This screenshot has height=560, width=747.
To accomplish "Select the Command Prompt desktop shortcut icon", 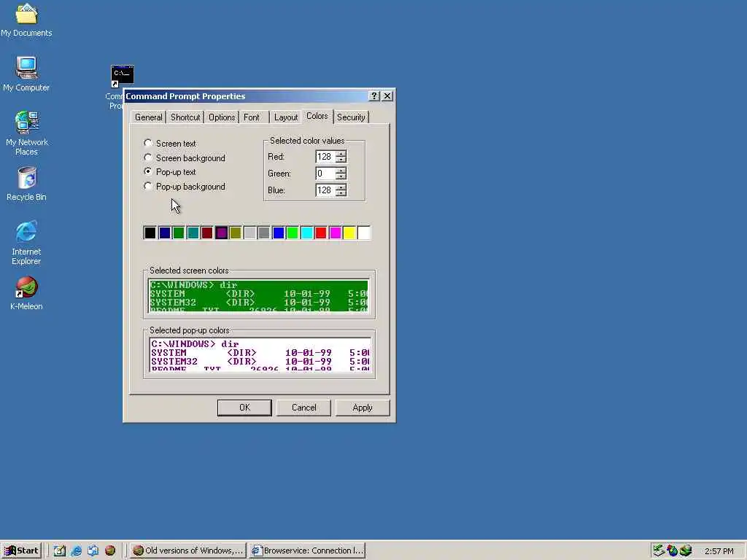I will click(x=122, y=76).
